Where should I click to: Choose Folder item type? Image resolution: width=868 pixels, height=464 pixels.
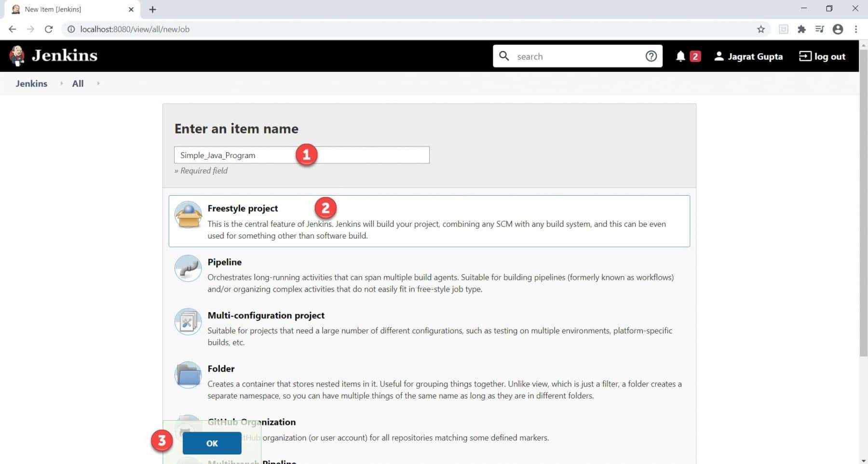(429, 382)
